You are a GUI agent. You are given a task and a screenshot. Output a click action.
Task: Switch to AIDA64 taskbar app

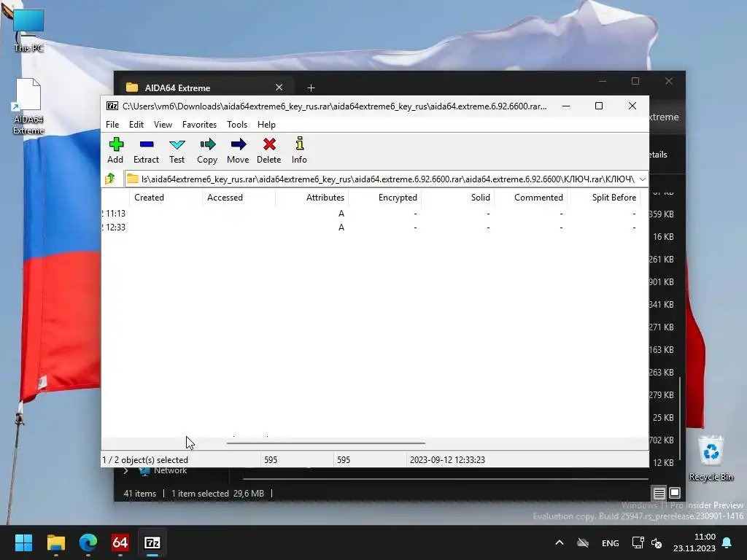[120, 542]
